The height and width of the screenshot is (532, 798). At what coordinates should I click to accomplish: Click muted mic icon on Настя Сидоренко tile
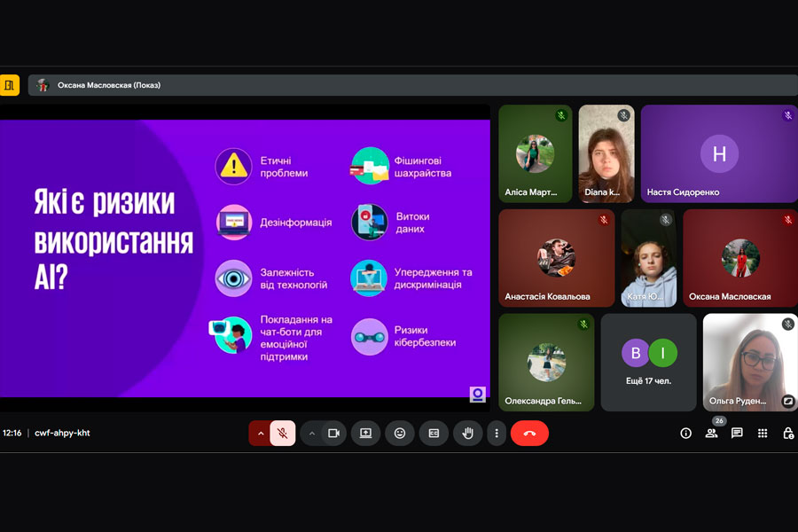pos(788,115)
